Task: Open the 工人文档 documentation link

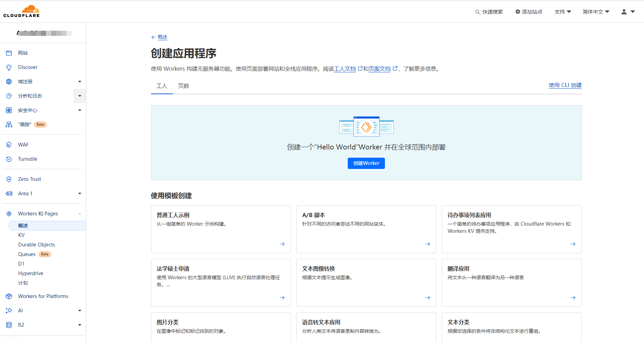Action: point(345,69)
